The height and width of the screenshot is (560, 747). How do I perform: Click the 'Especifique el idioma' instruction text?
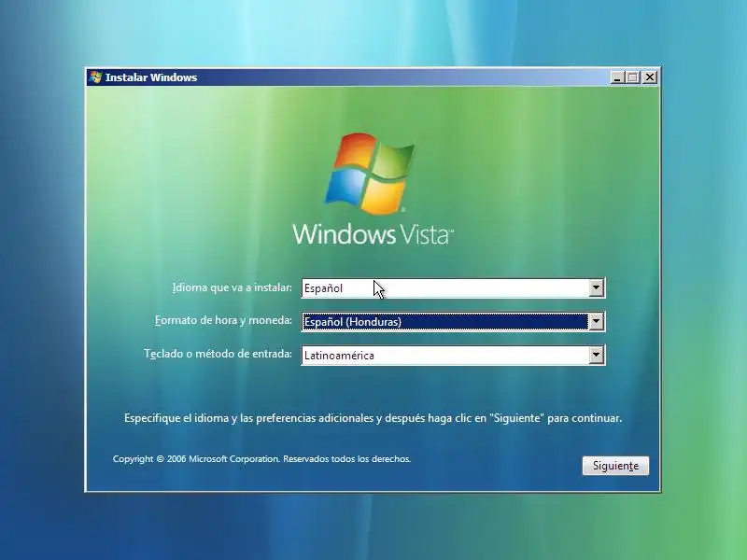[373, 418]
